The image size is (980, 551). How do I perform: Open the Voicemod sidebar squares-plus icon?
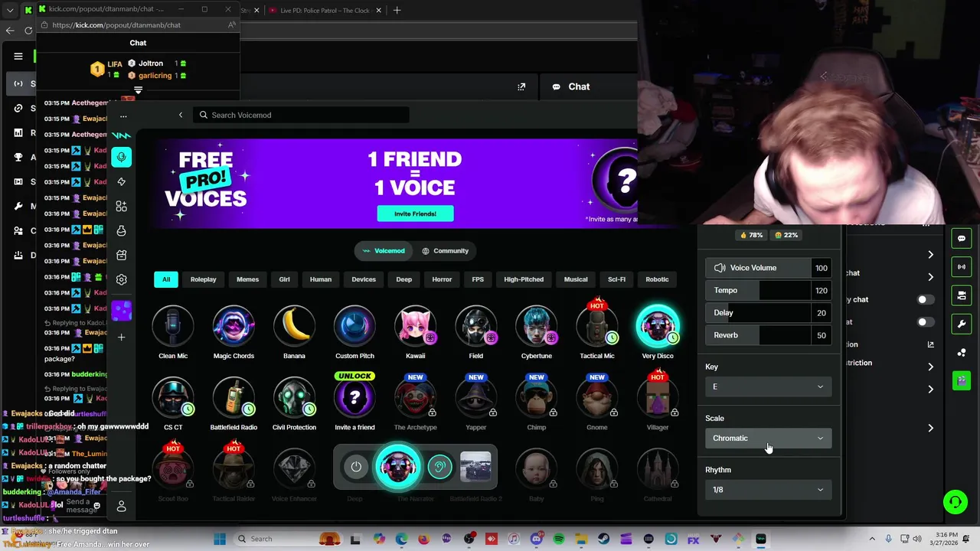pos(121,206)
